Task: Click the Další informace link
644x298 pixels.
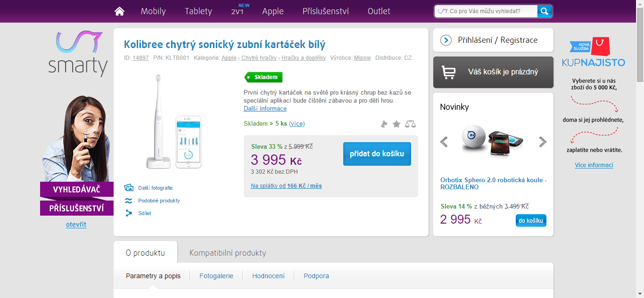Action: [x=265, y=109]
